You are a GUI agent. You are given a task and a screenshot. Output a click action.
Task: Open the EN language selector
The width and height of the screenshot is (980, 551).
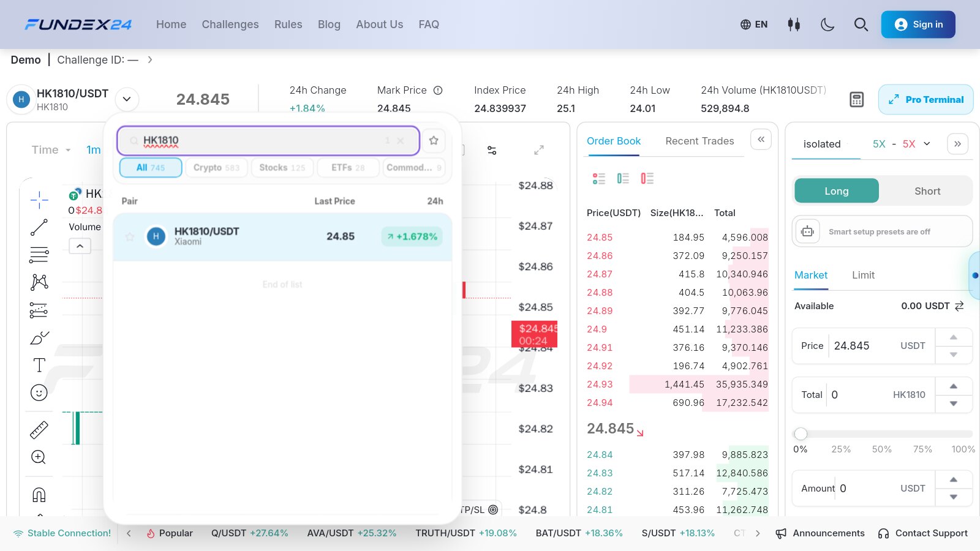[x=754, y=24]
